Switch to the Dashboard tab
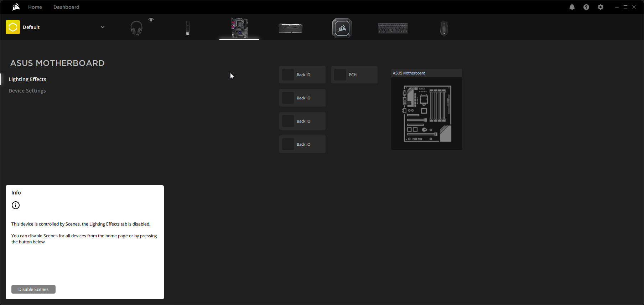Image resolution: width=644 pixels, height=305 pixels. (66, 7)
